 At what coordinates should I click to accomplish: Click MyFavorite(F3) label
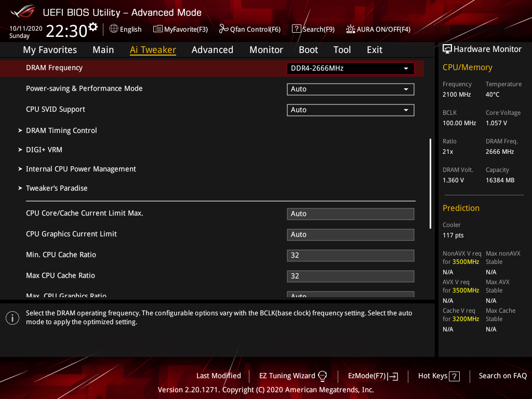pos(186,30)
